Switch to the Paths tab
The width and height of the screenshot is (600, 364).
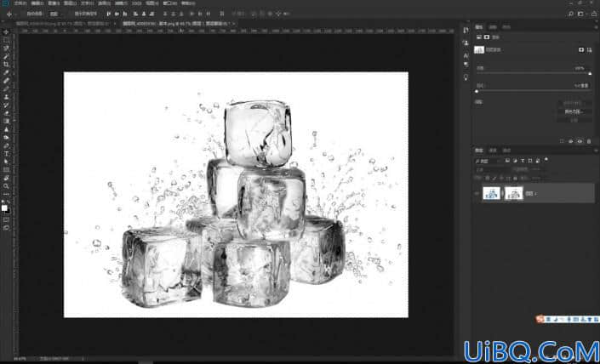coord(506,151)
